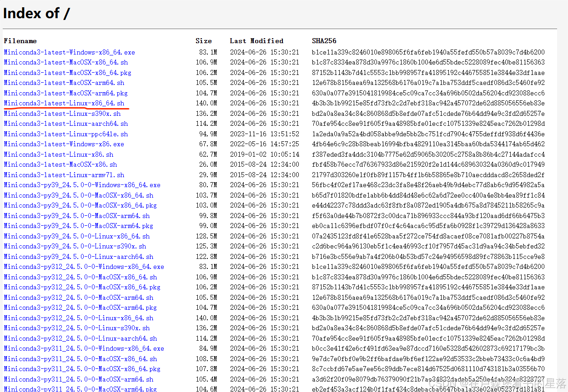Click the SHA256 hash starting with "b0cc3e41f42e"

tap(428, 348)
